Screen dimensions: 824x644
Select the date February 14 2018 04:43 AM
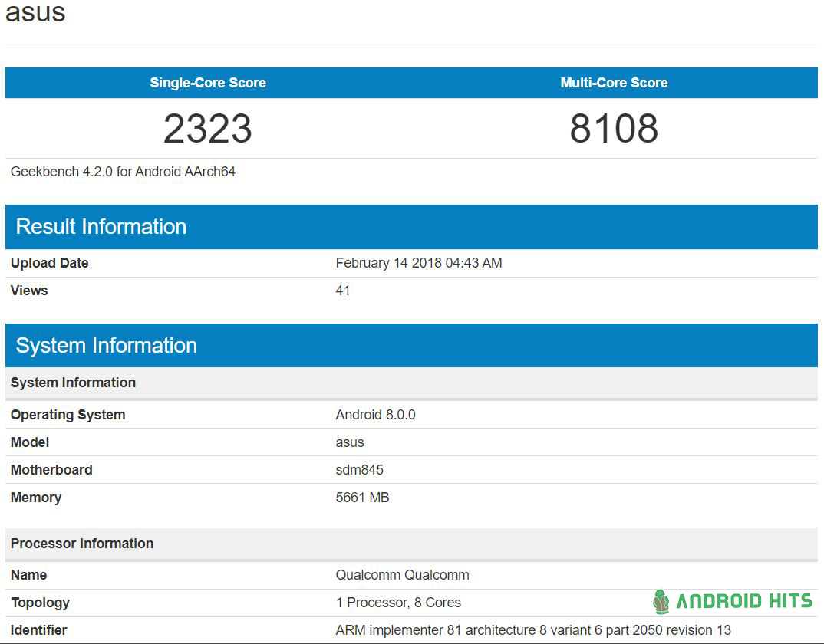click(x=419, y=263)
